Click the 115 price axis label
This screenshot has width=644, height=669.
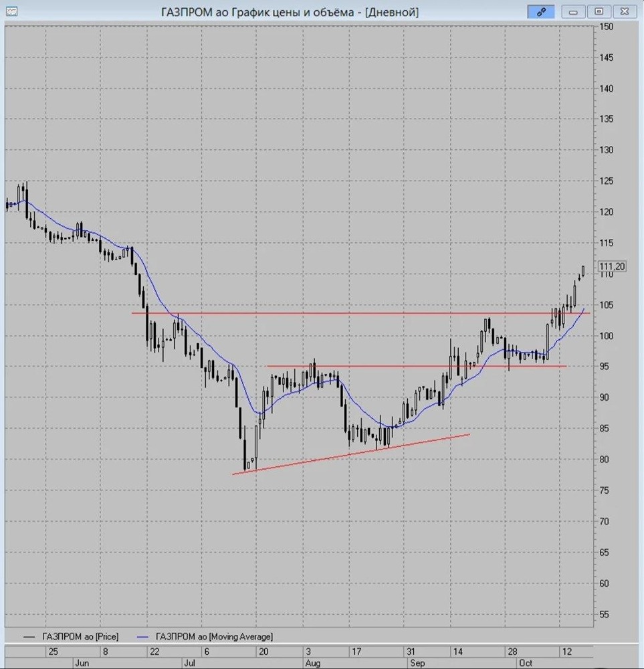606,244
